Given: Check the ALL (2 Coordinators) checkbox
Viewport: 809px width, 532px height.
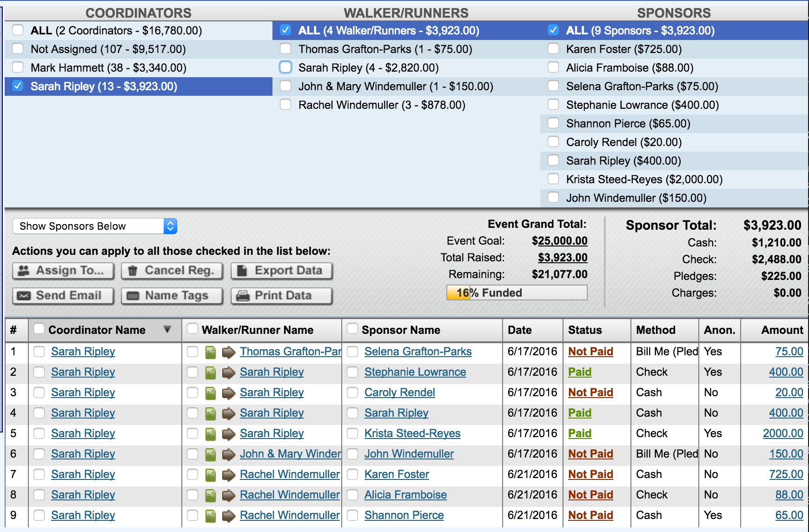Looking at the screenshot, I should (x=18, y=30).
